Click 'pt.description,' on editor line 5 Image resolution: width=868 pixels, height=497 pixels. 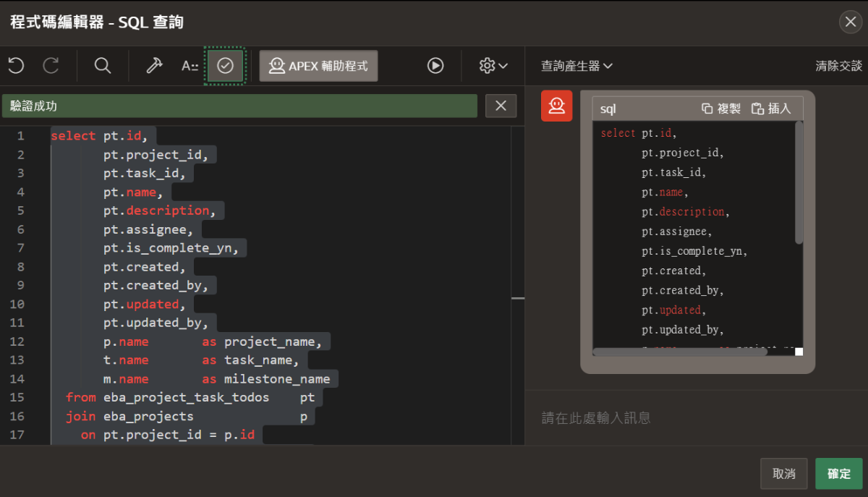pos(160,211)
